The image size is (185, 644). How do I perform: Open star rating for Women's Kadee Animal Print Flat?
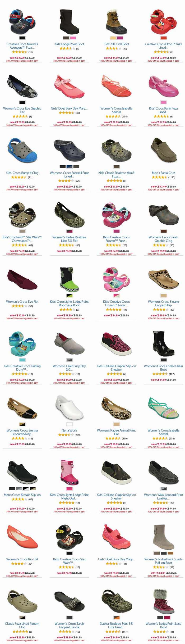click(x=113, y=438)
